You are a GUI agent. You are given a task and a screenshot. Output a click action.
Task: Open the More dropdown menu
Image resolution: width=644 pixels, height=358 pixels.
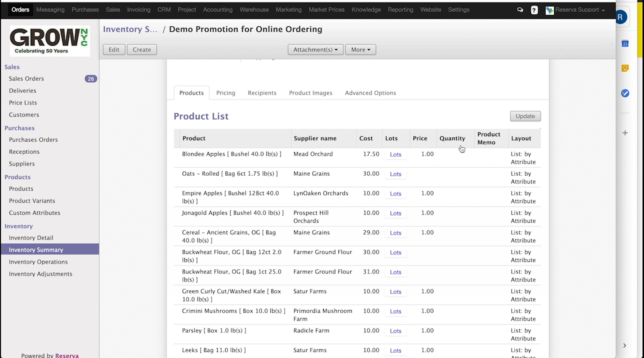pos(360,50)
